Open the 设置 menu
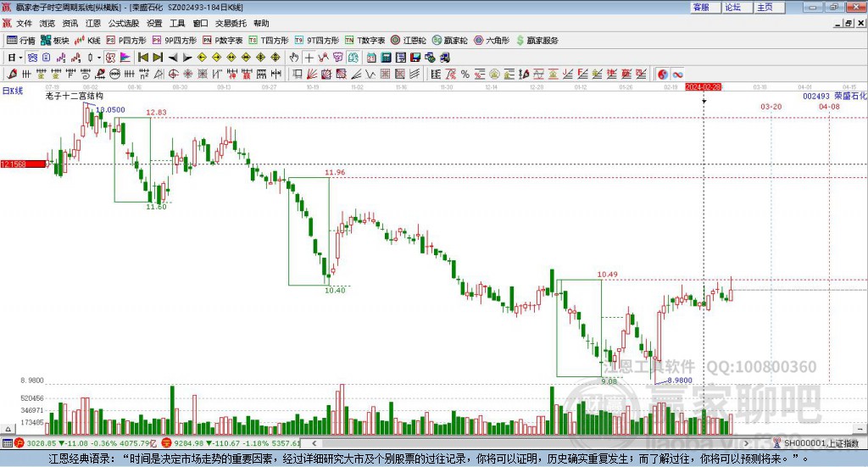 154,23
